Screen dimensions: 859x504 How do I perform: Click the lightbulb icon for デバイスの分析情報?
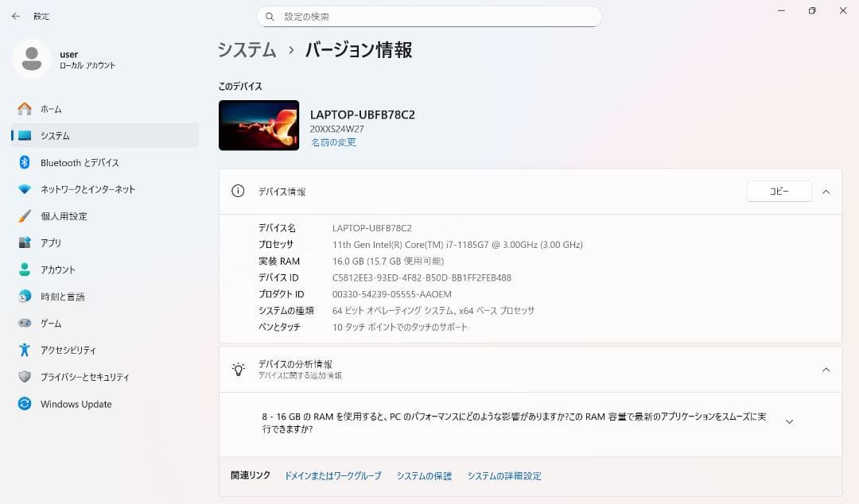tap(239, 369)
